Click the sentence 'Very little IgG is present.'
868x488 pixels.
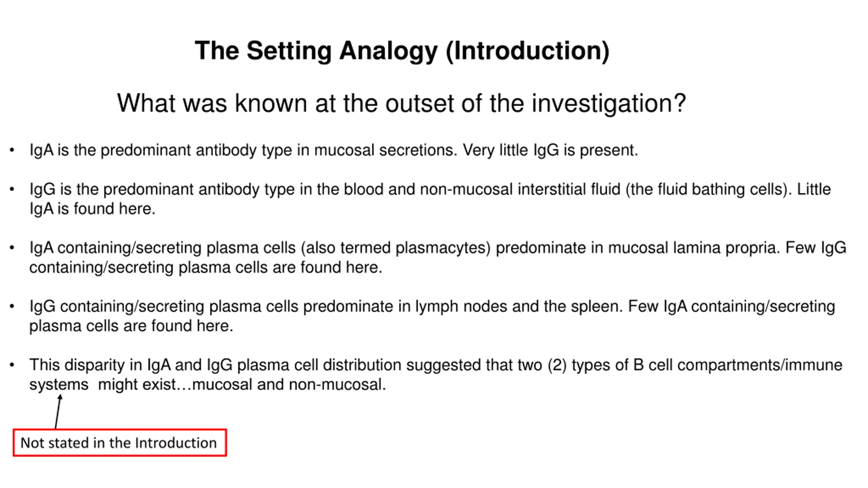pos(550,150)
